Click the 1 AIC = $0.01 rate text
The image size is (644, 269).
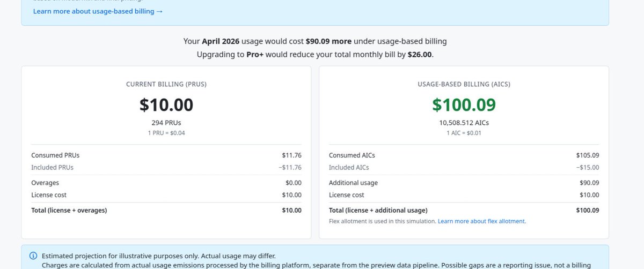464,133
